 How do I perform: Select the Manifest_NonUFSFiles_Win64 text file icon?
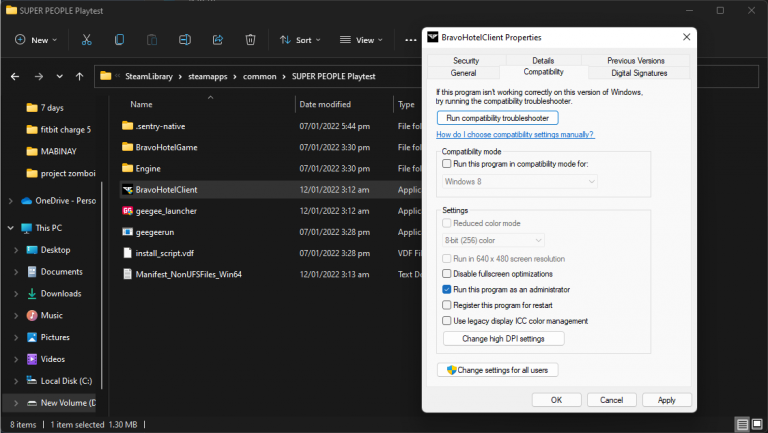click(127, 274)
